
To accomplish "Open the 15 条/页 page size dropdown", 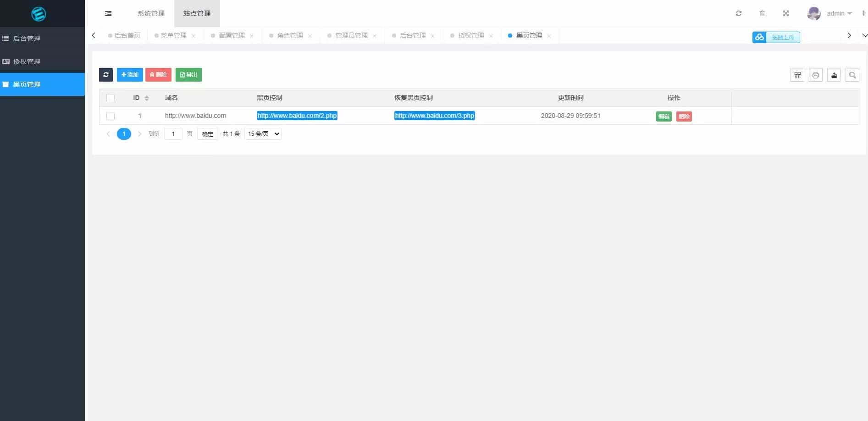I will coord(263,134).
